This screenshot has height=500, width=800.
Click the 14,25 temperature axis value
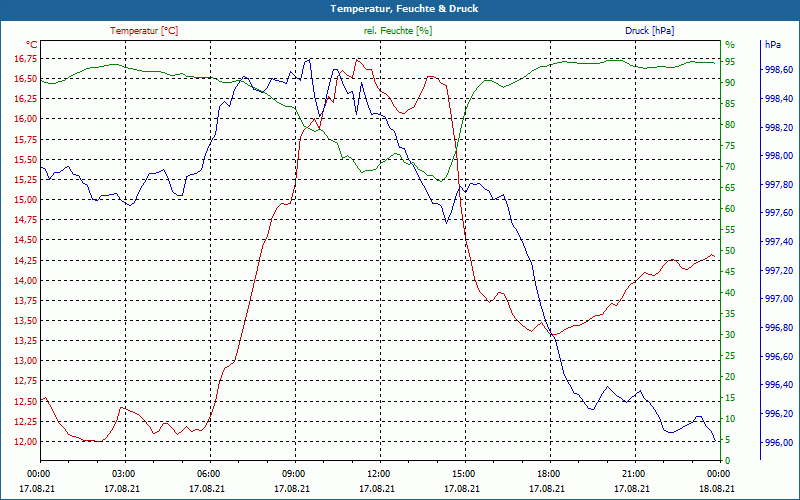[x=26, y=260]
